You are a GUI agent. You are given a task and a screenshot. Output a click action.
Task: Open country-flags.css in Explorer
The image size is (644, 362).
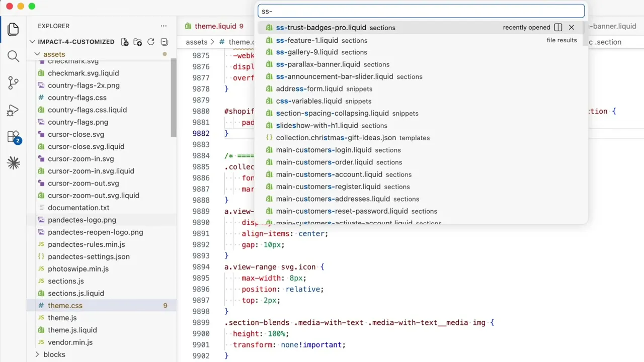click(x=77, y=98)
